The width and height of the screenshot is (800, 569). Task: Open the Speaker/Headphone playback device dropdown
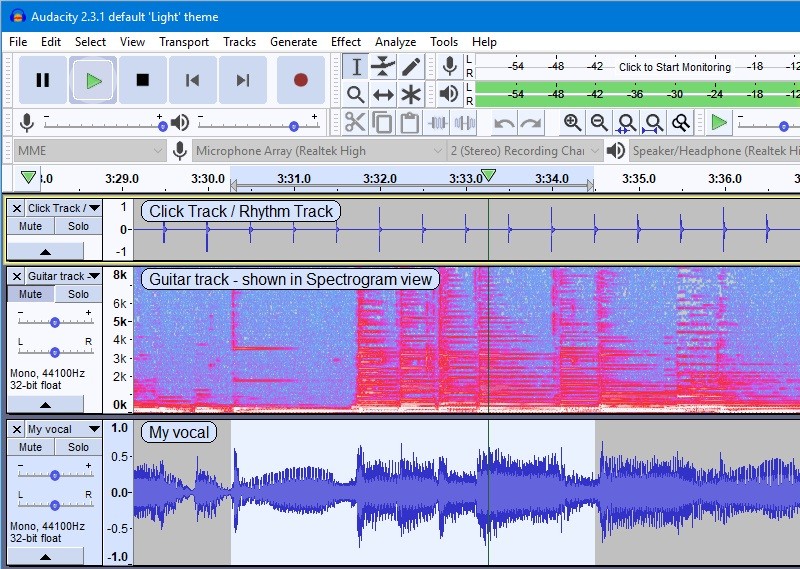pos(714,151)
